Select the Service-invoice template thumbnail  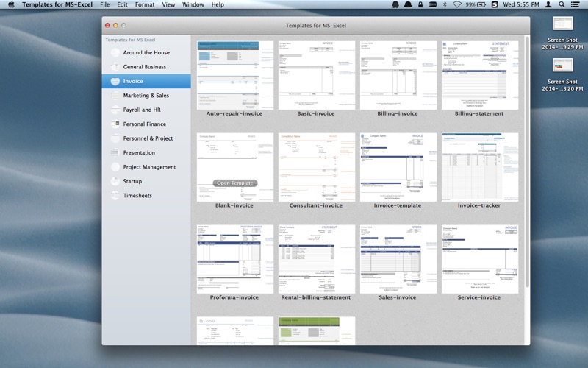tap(480, 259)
